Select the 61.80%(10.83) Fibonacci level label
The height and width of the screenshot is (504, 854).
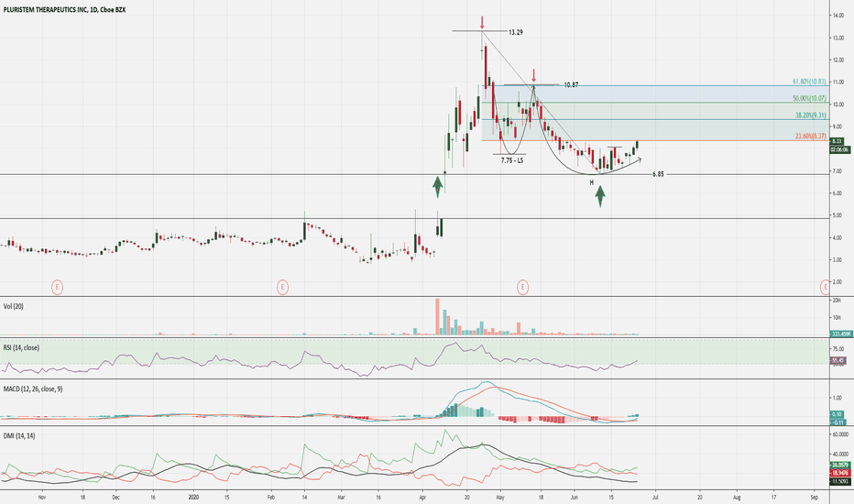(x=809, y=82)
